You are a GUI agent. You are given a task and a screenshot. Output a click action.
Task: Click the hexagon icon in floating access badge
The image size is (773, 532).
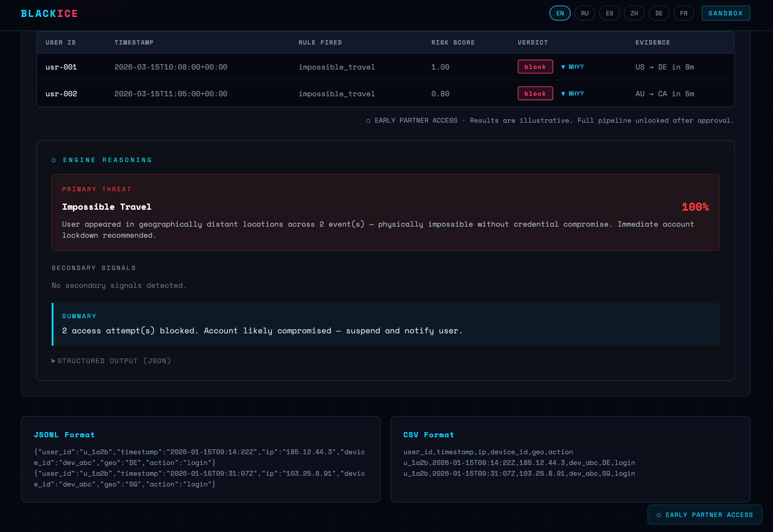tap(659, 515)
